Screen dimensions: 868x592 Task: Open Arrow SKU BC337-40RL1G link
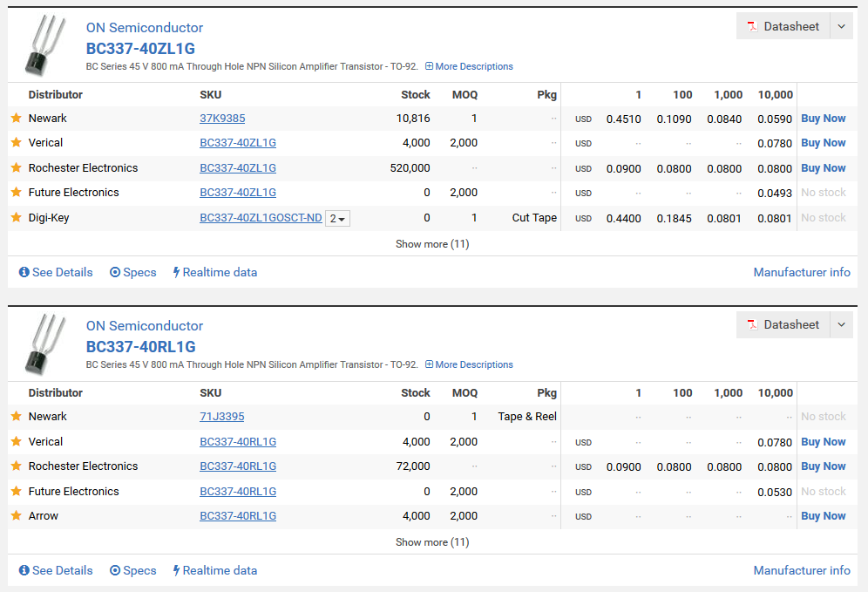click(x=238, y=515)
